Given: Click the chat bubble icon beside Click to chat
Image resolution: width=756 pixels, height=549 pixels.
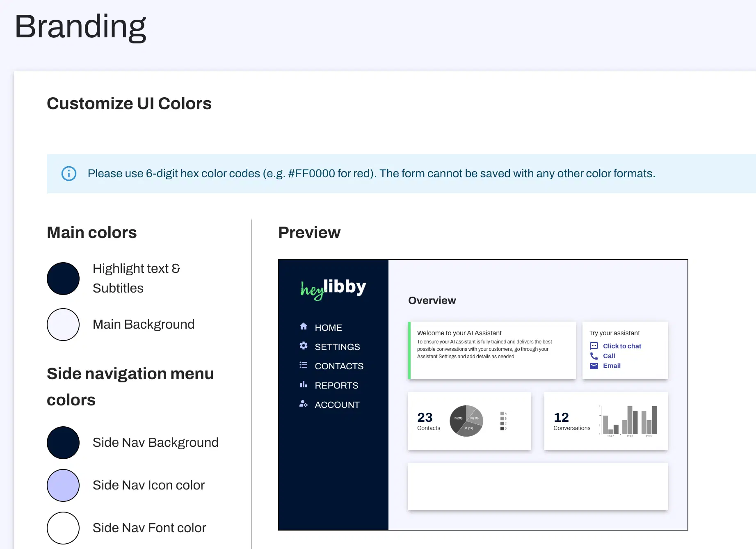Looking at the screenshot, I should [594, 346].
